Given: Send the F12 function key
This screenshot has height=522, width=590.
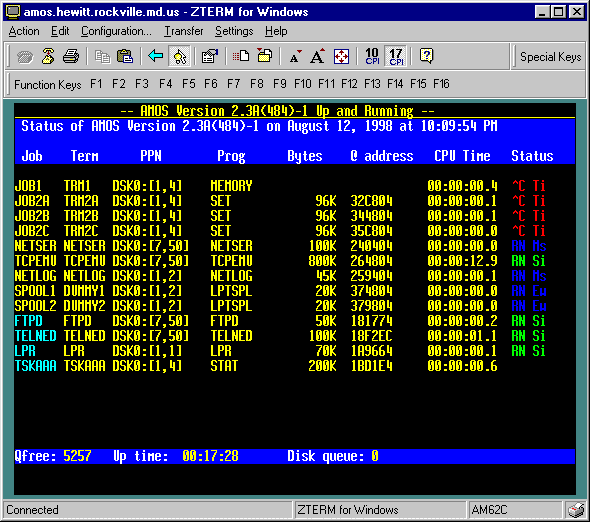Looking at the screenshot, I should pos(349,84).
